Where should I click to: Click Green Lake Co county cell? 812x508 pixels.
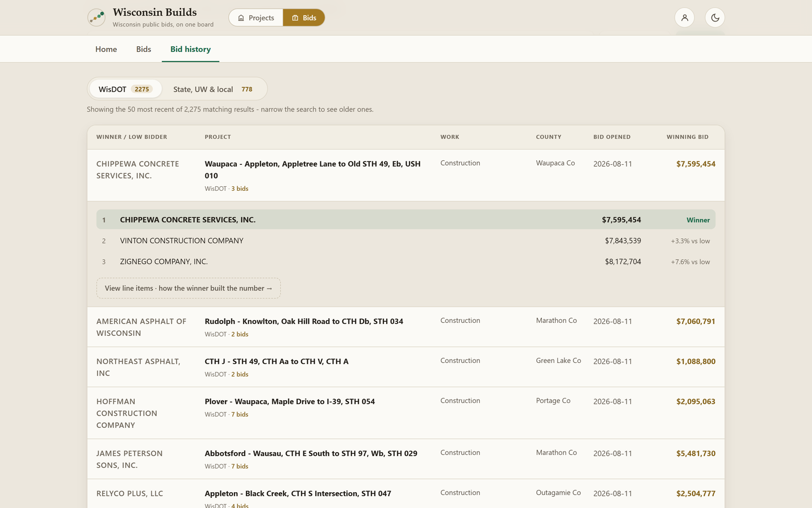(558, 361)
